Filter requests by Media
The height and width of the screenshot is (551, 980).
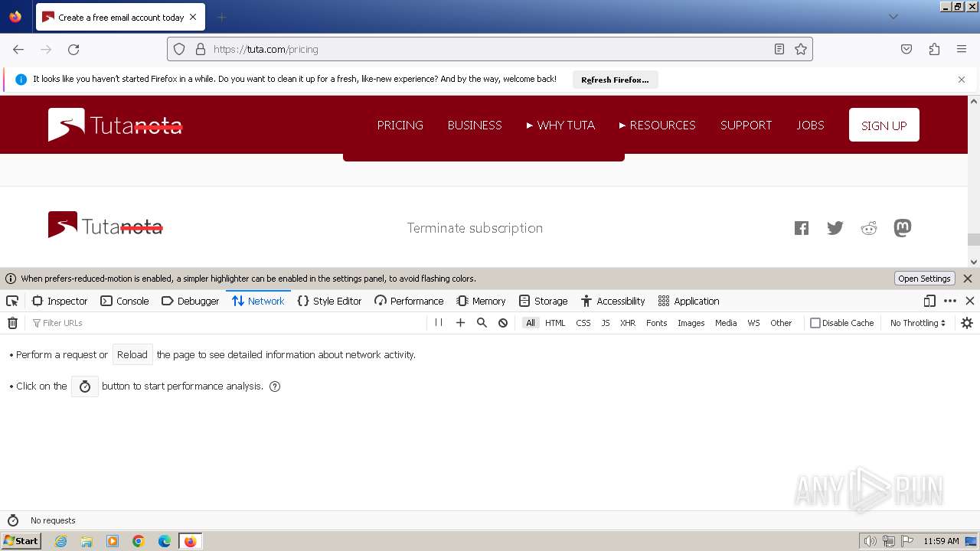coord(726,323)
